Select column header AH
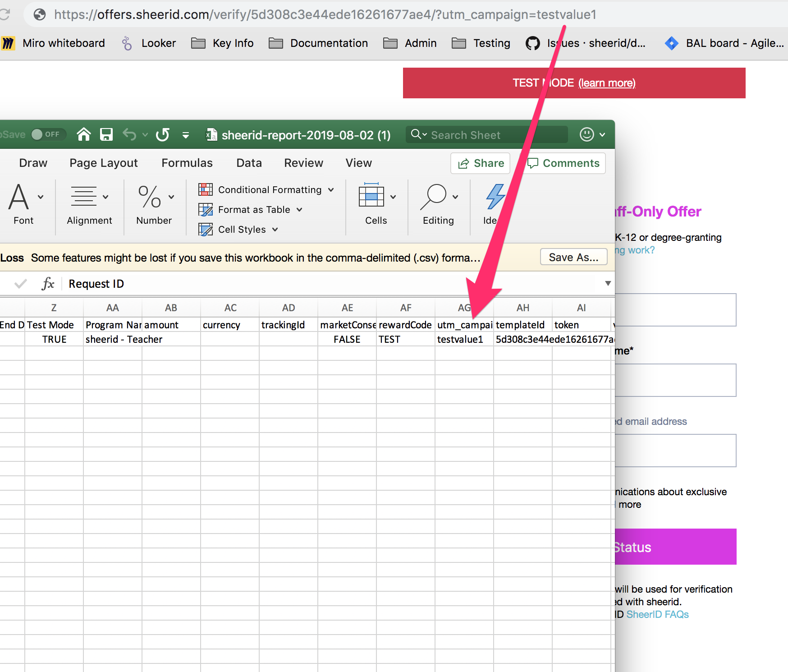This screenshot has height=672, width=788. click(x=523, y=308)
